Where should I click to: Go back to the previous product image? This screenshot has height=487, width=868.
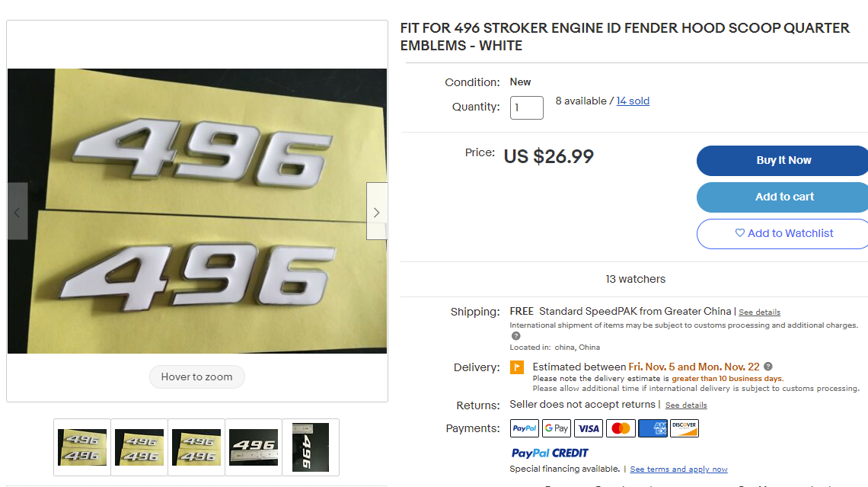pyautogui.click(x=17, y=211)
